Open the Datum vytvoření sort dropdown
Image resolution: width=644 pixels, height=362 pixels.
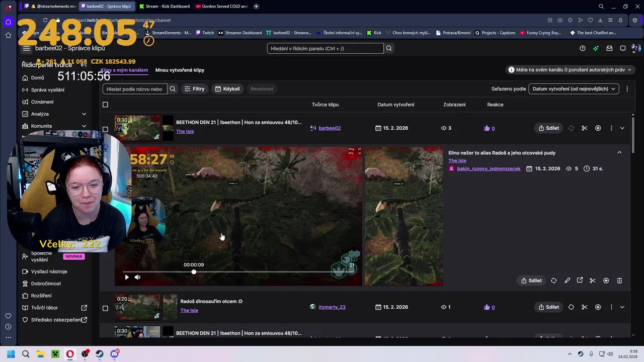pyautogui.click(x=574, y=89)
